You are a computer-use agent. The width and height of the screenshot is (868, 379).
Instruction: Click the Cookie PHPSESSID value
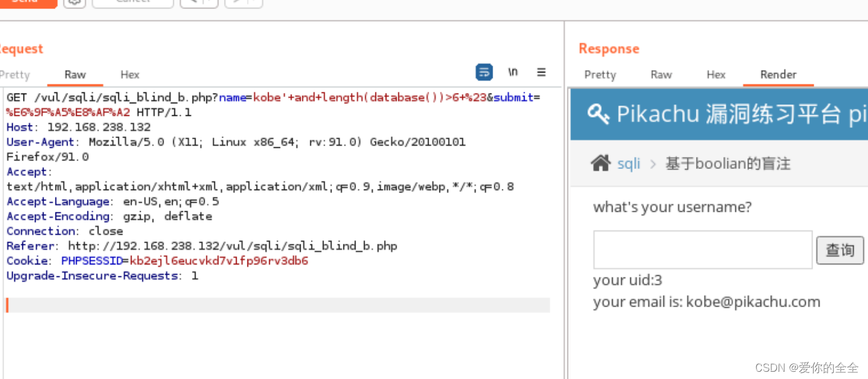point(219,261)
